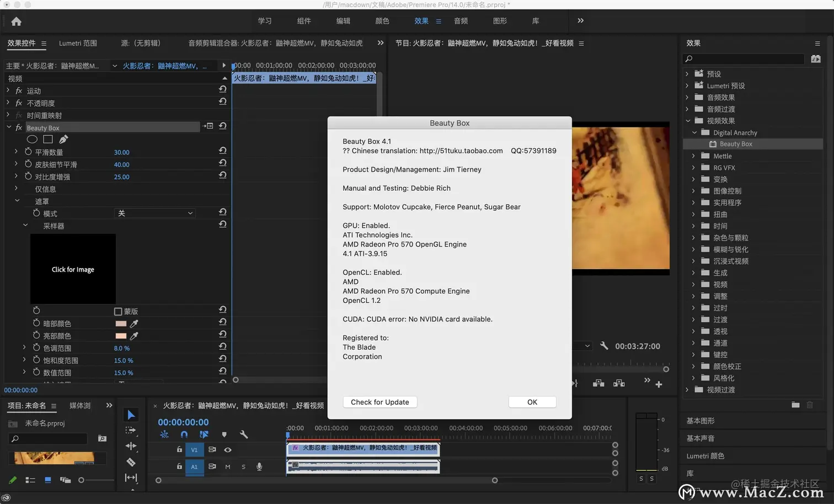Pick 暗部颜色 with the eyedropper
This screenshot has height=504, width=834.
pos(133,324)
